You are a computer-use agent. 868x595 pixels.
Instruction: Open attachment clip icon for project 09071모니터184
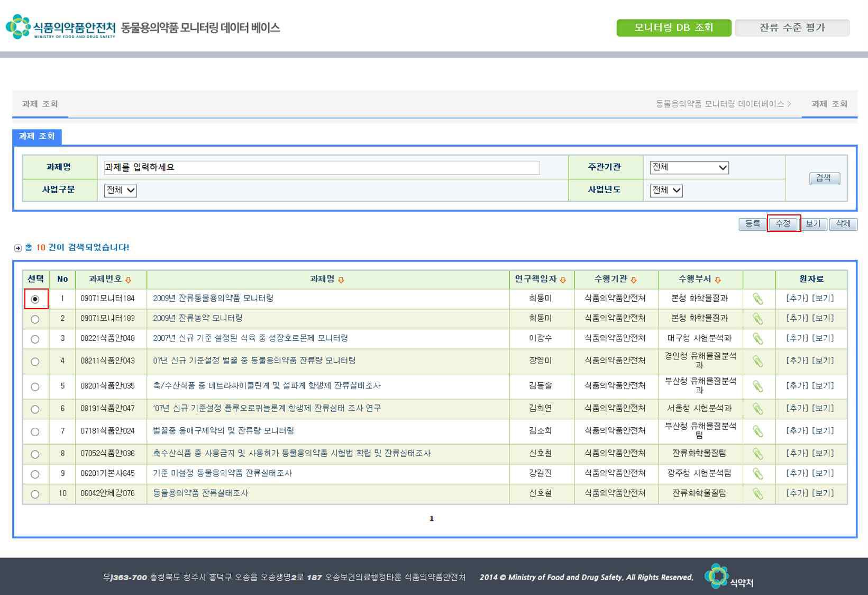pyautogui.click(x=758, y=299)
